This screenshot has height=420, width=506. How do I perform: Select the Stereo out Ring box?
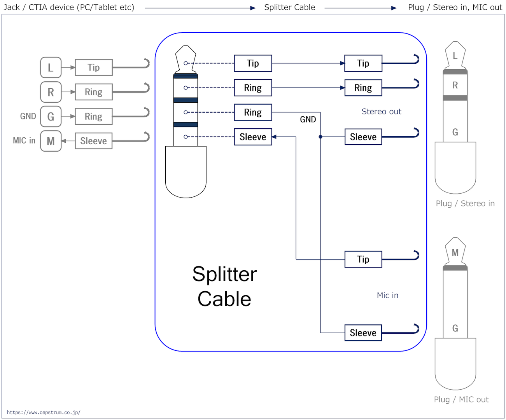[x=363, y=88]
